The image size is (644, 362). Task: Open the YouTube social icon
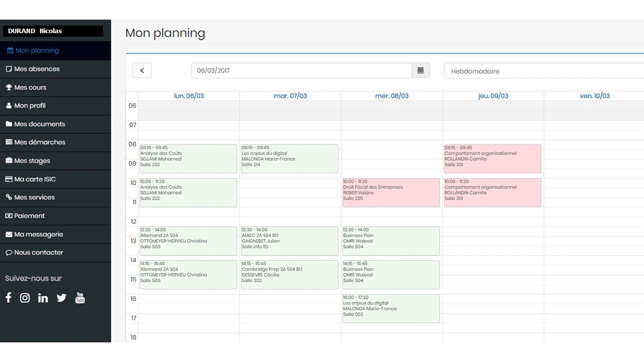pyautogui.click(x=80, y=298)
